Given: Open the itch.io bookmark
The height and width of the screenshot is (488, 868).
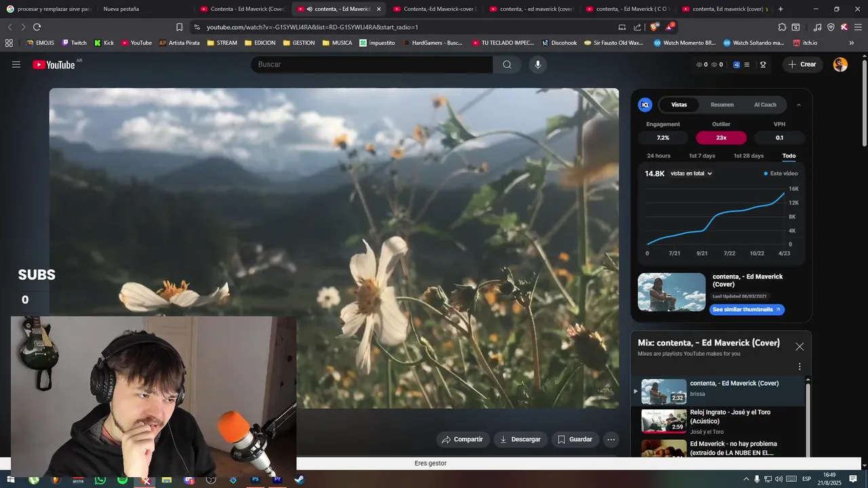Looking at the screenshot, I should click(805, 43).
